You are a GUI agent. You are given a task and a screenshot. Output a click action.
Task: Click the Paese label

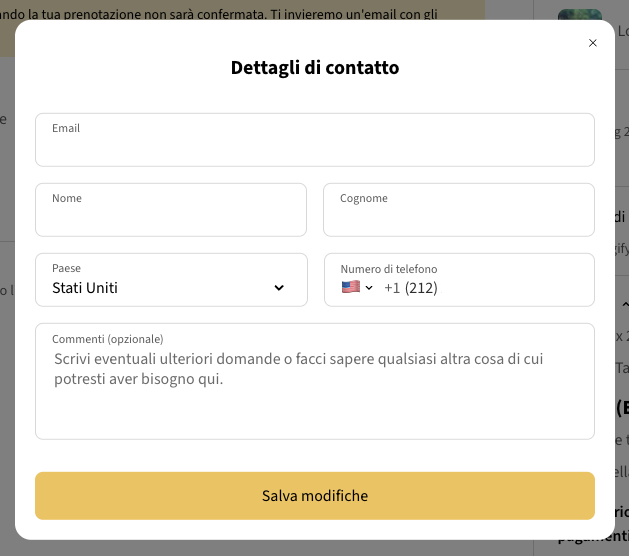coord(67,268)
